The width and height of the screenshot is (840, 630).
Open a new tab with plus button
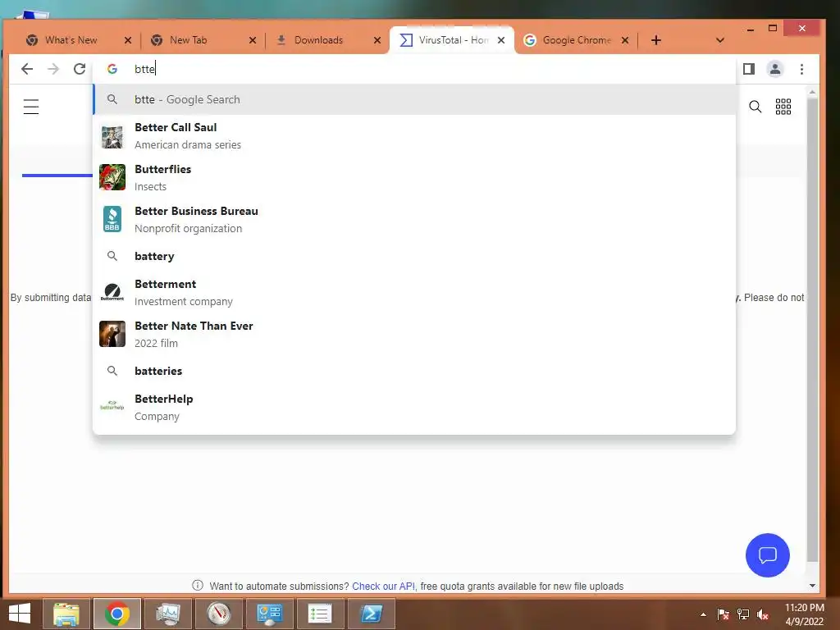pyautogui.click(x=655, y=40)
